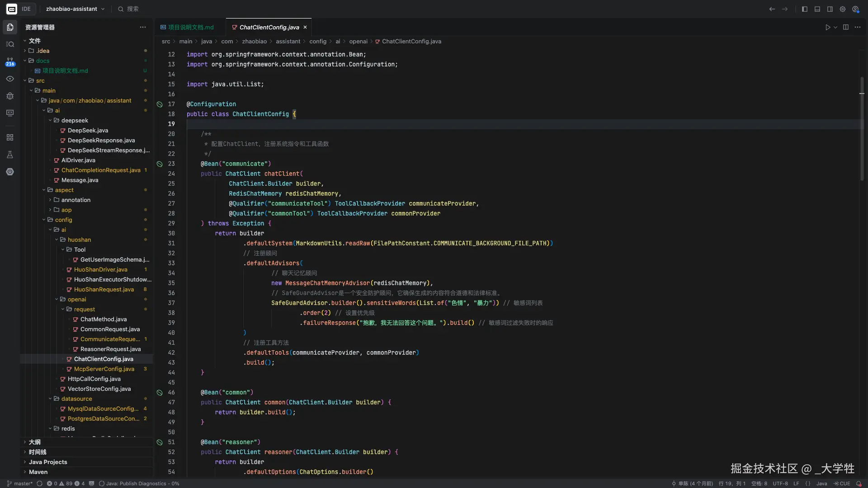
Task: Open the settings gear in title bar
Action: 843,9
